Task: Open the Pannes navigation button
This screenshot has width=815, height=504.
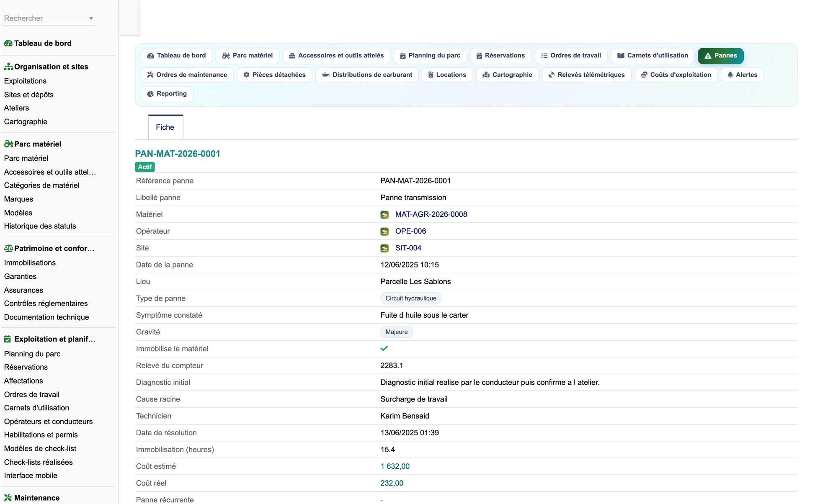Action: coord(720,56)
